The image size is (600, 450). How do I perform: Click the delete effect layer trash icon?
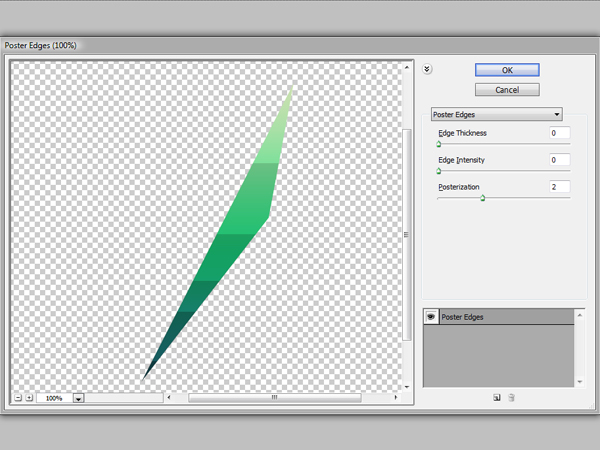pos(511,398)
